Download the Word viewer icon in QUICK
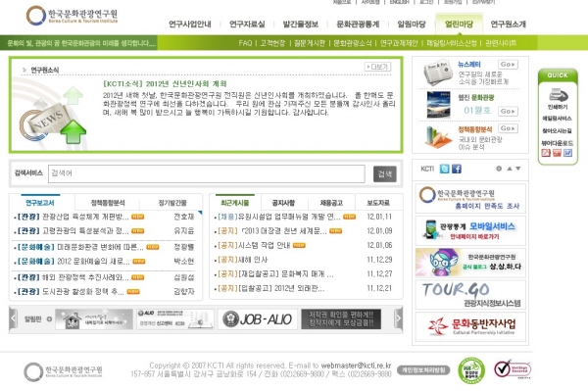Image resolution: width=588 pixels, height=391 pixels. coord(568,153)
